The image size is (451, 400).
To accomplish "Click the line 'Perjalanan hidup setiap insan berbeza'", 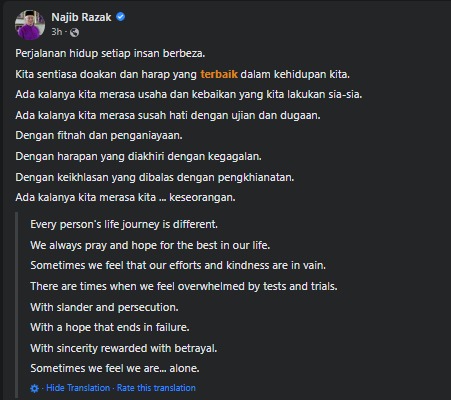I will coord(110,53).
